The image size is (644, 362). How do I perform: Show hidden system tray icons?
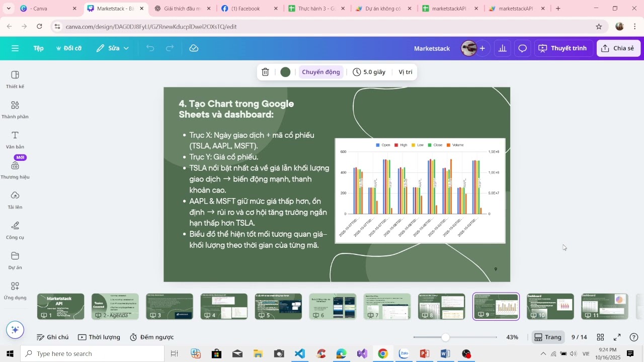point(543,354)
